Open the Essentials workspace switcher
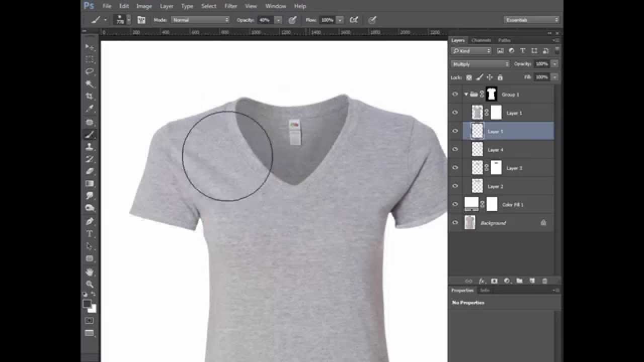This screenshot has height=362, width=644. [532, 20]
